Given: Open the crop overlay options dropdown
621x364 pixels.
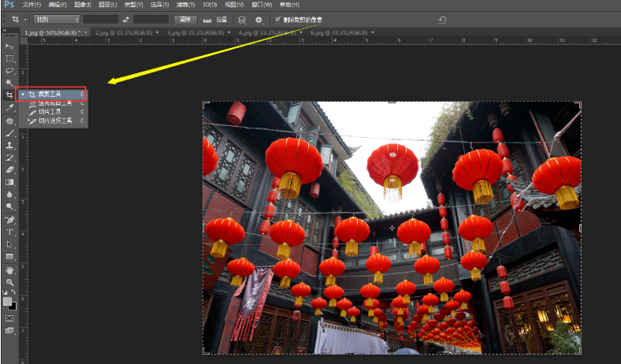Looking at the screenshot, I should pyautogui.click(x=242, y=19).
